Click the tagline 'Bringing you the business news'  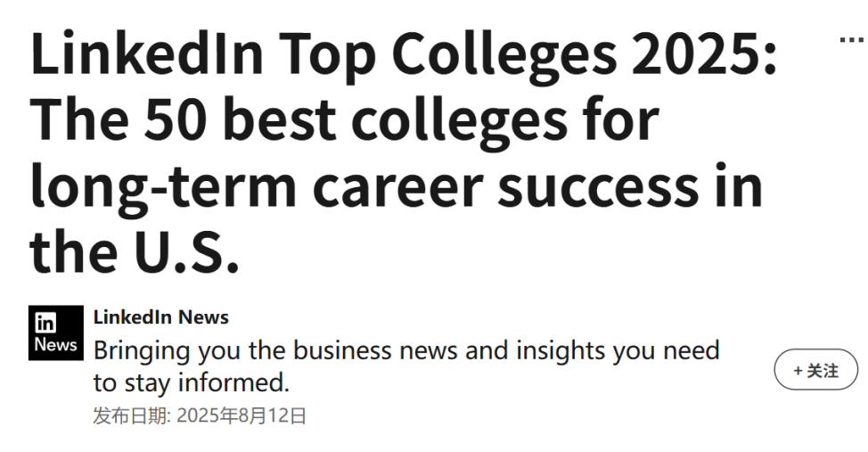tap(275, 351)
